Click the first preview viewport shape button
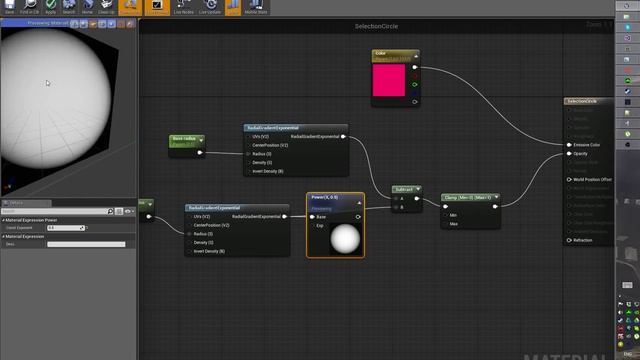The image size is (640, 360). (75, 24)
